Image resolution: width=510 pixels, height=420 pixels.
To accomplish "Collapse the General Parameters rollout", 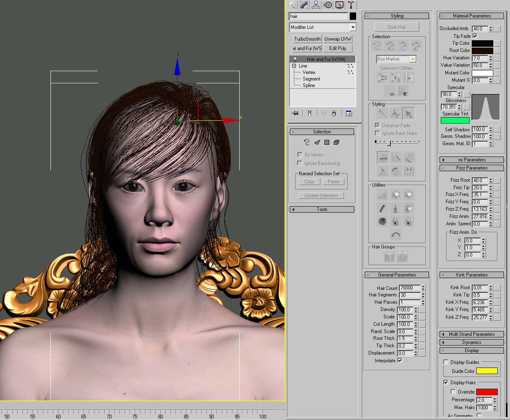I will 397,275.
